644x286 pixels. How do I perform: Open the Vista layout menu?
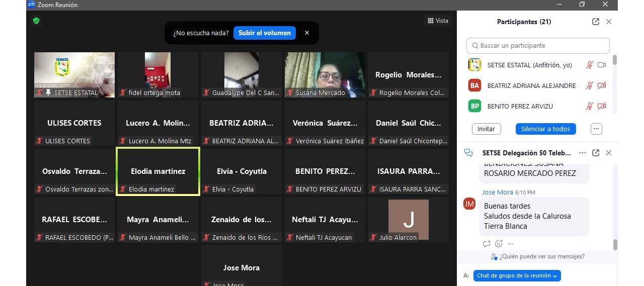pyautogui.click(x=438, y=21)
